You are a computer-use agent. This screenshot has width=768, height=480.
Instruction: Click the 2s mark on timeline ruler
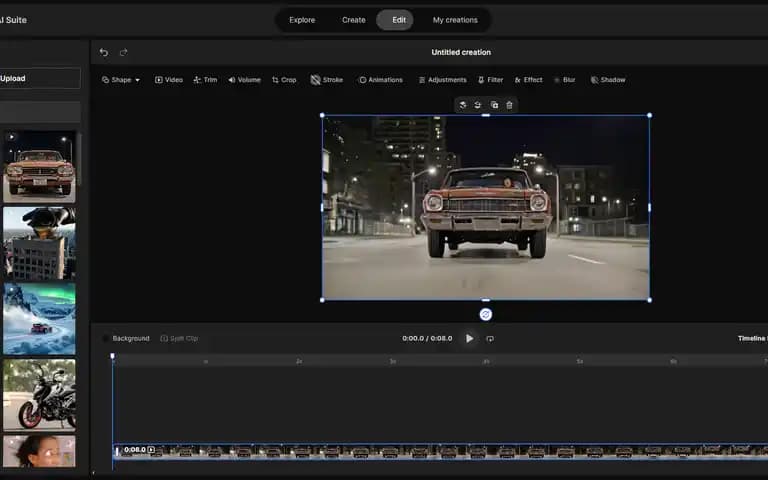pyautogui.click(x=299, y=361)
